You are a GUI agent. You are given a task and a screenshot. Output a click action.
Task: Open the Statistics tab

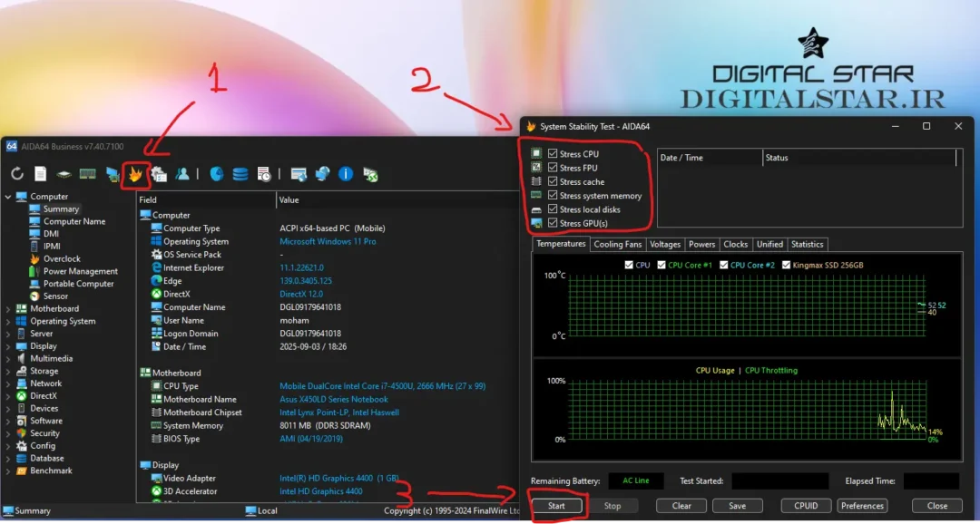click(x=807, y=244)
